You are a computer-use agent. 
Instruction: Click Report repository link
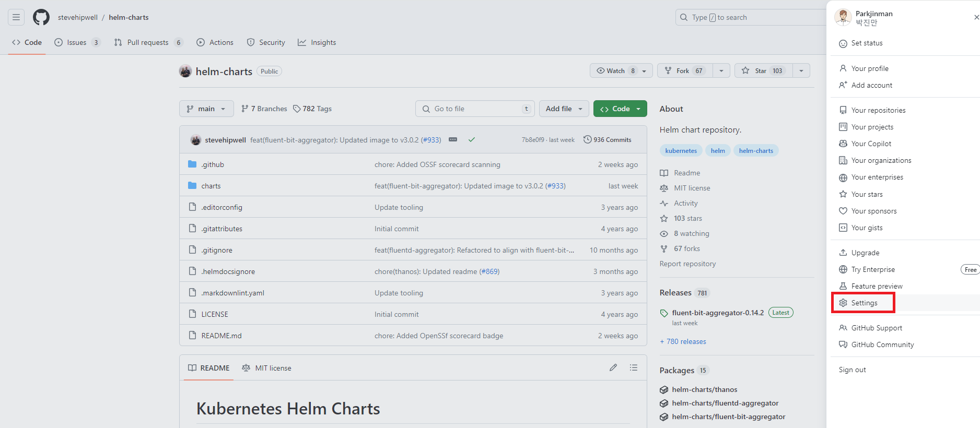click(687, 264)
